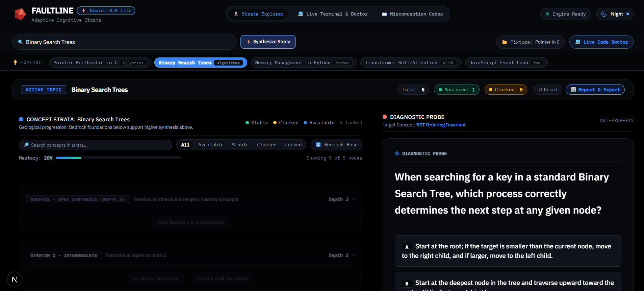644x291 pixels.
Task: Click the BST Ordering Invariant link
Action: click(441, 125)
